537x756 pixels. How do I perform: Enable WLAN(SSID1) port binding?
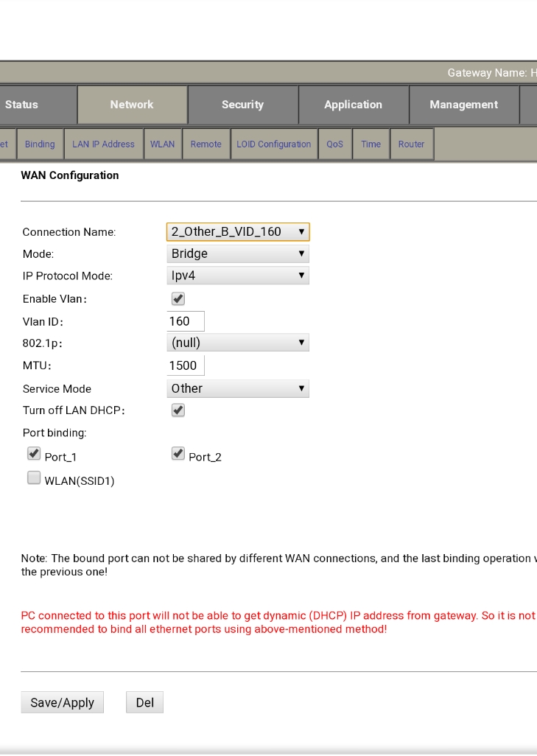pos(34,478)
